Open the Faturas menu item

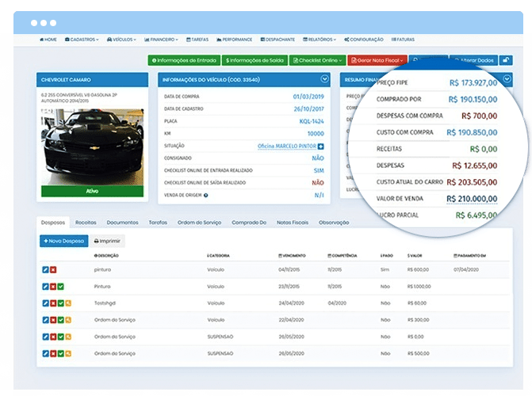(403, 40)
